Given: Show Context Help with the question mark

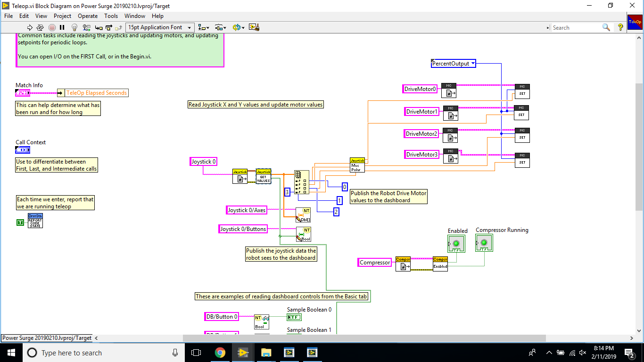Looking at the screenshot, I should 620,27.
